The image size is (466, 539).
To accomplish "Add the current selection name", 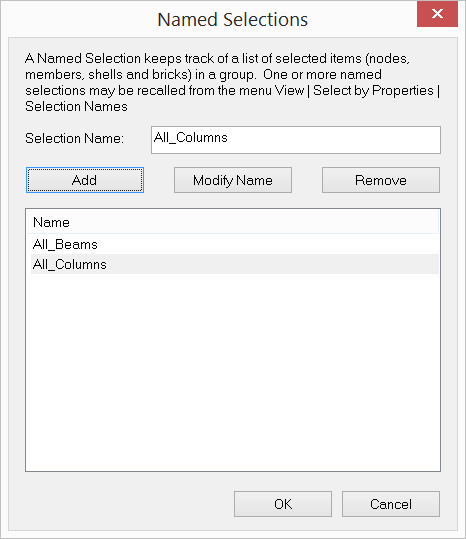I will point(85,180).
